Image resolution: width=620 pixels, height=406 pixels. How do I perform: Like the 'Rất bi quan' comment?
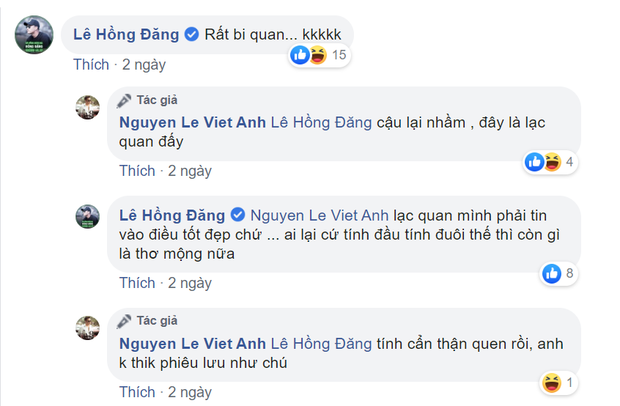(93, 63)
